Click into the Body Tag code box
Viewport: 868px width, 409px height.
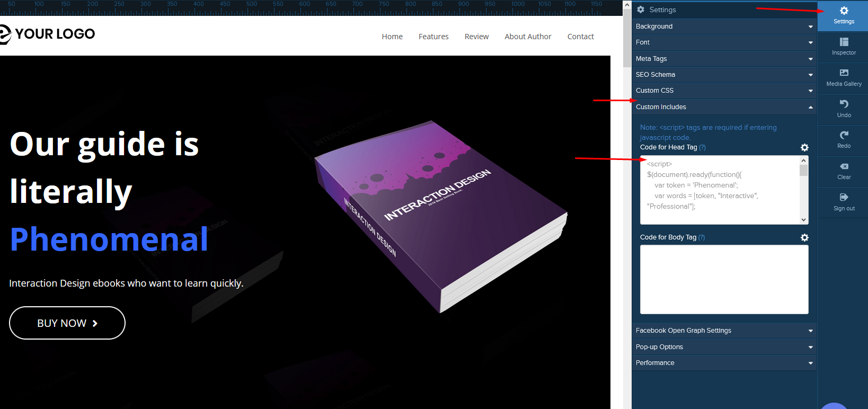[724, 280]
